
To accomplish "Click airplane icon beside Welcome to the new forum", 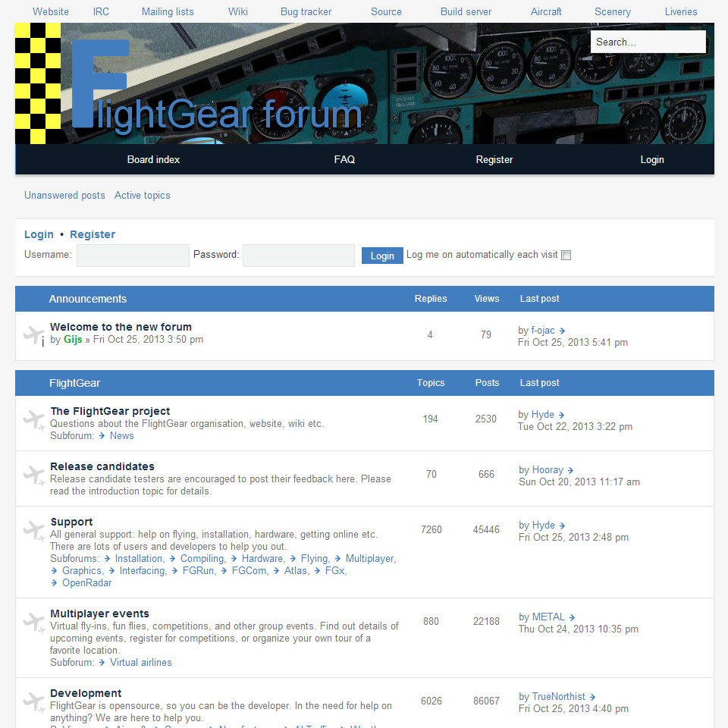I will click(34, 336).
